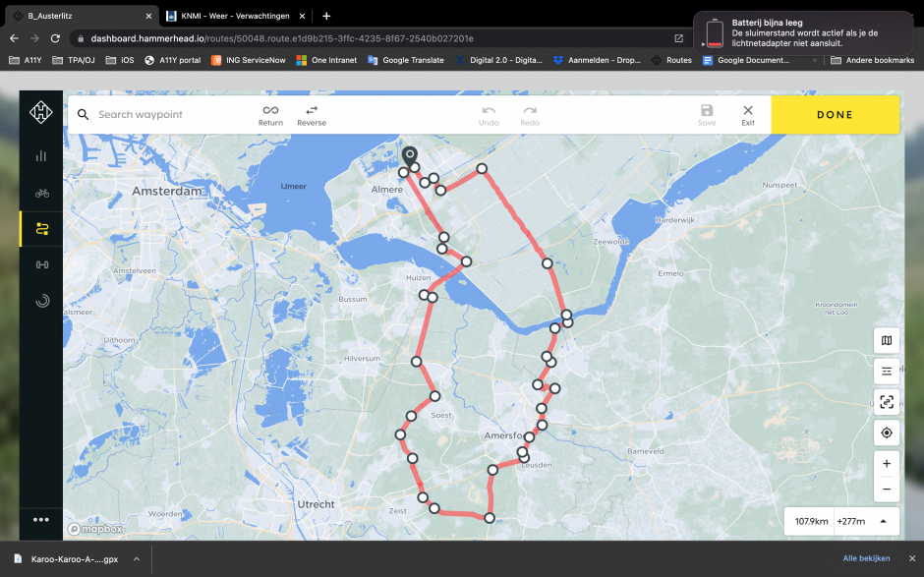Select the routes sidebar icon
Image resolution: width=924 pixels, height=577 pixels.
click(41, 229)
